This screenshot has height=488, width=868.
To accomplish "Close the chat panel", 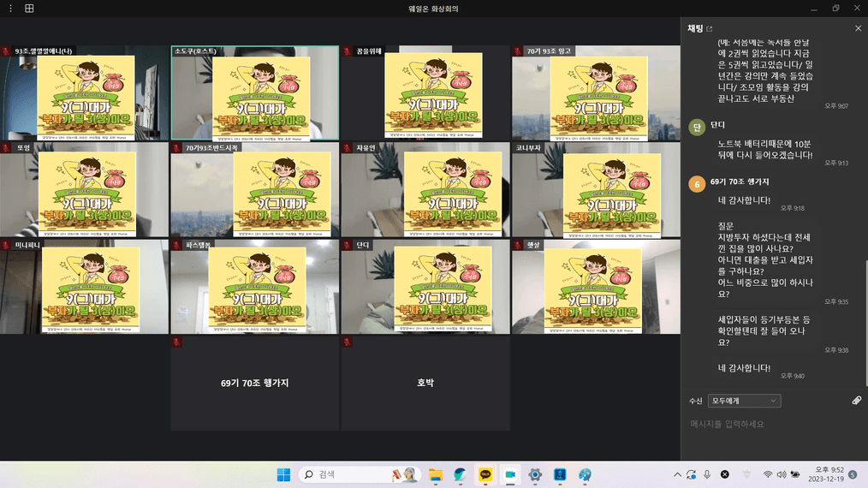I will [x=858, y=28].
